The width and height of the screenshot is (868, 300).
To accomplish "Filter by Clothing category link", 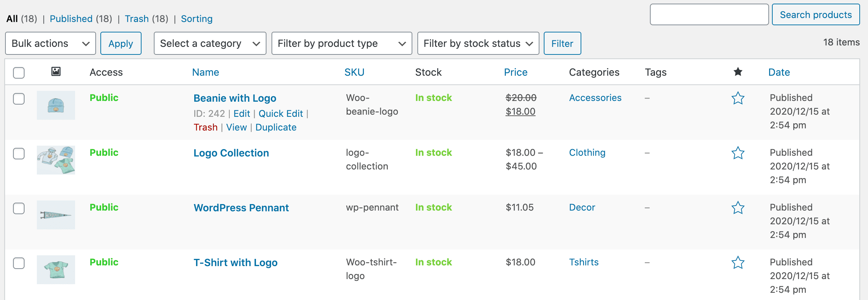I will click(x=587, y=153).
